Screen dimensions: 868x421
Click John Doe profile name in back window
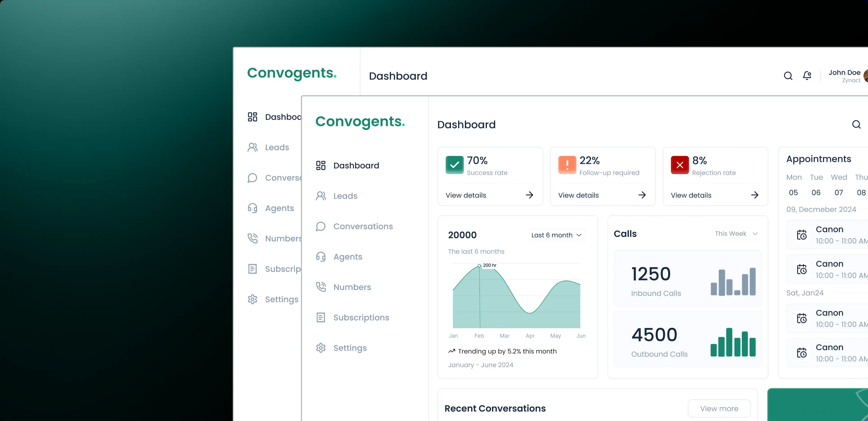click(844, 72)
